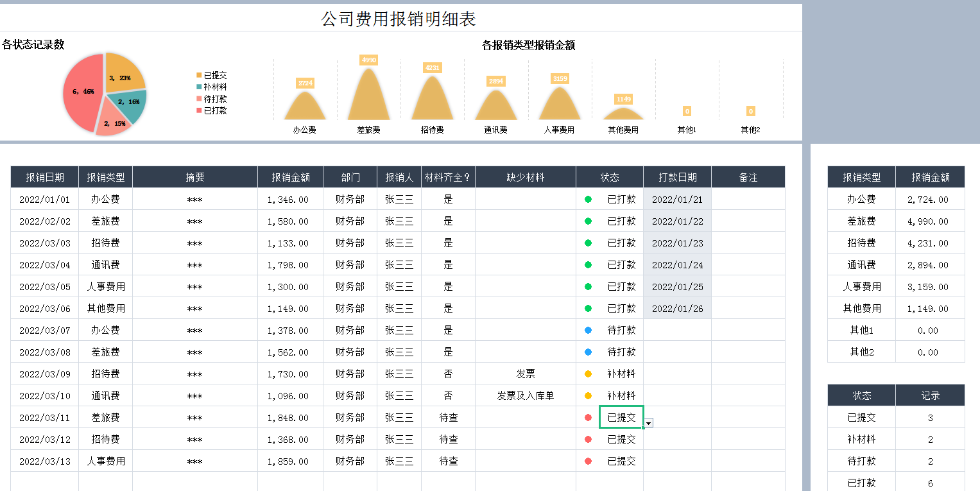Image resolution: width=980 pixels, height=491 pixels.
Task: Open the status dropdown on the 2022/03/11 row
Action: point(648,424)
